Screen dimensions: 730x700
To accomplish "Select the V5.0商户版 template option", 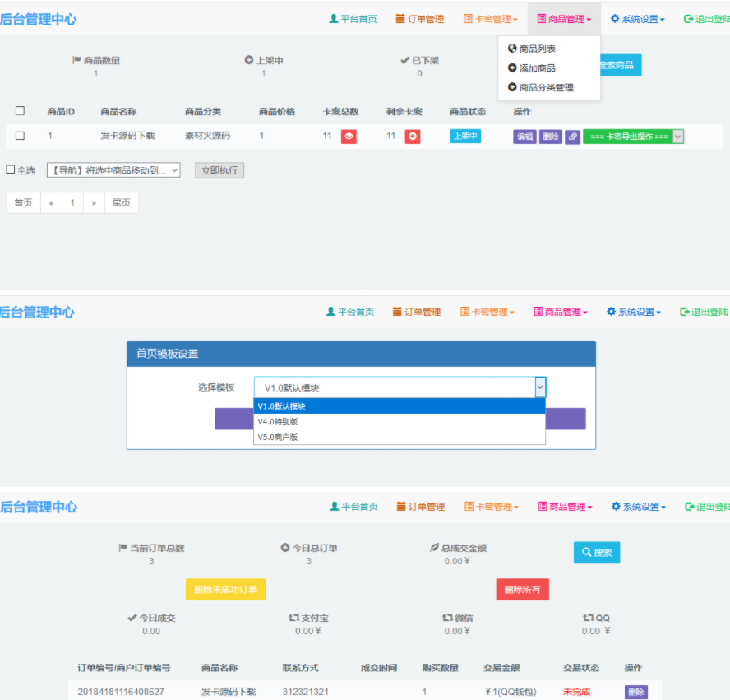I will coord(400,437).
